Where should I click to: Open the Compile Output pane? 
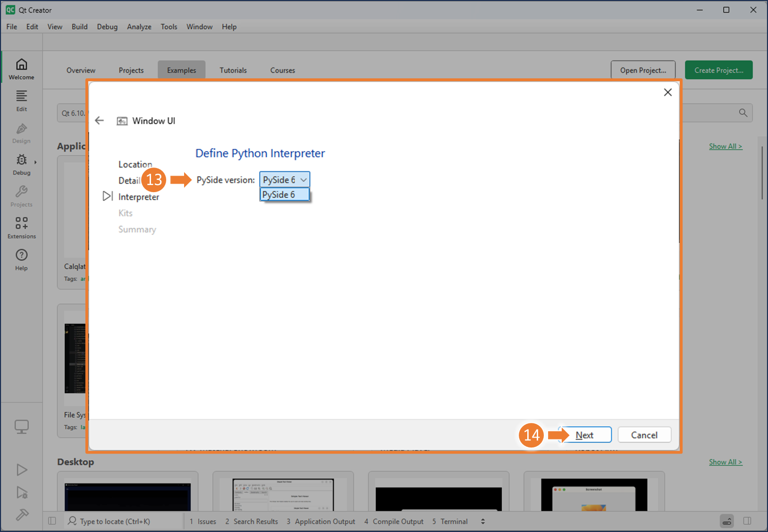pyautogui.click(x=394, y=521)
